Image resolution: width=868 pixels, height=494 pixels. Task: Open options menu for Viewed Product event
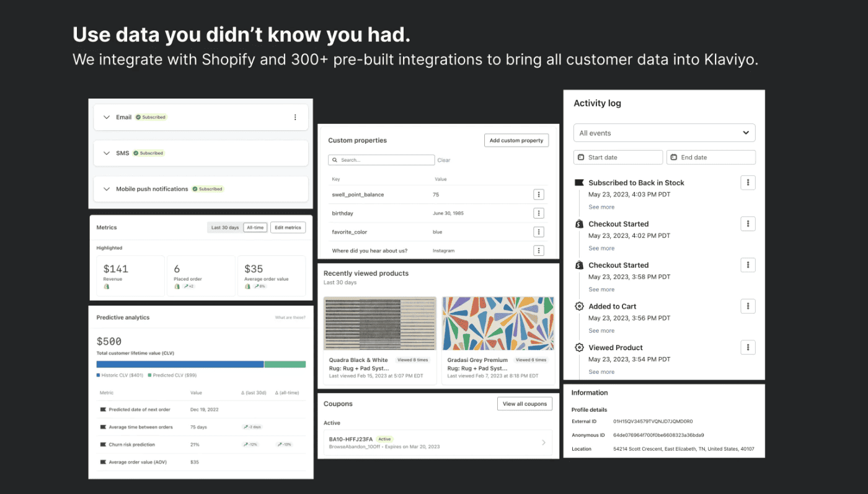[x=748, y=347]
